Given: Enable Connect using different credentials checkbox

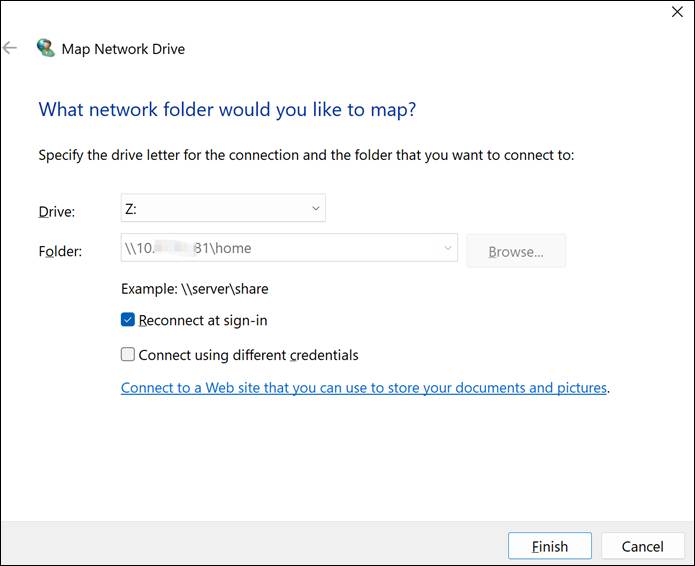Looking at the screenshot, I should [x=128, y=354].
